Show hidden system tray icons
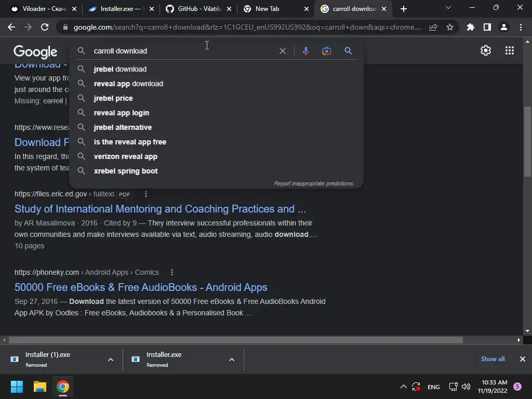532x399 pixels. tap(403, 387)
